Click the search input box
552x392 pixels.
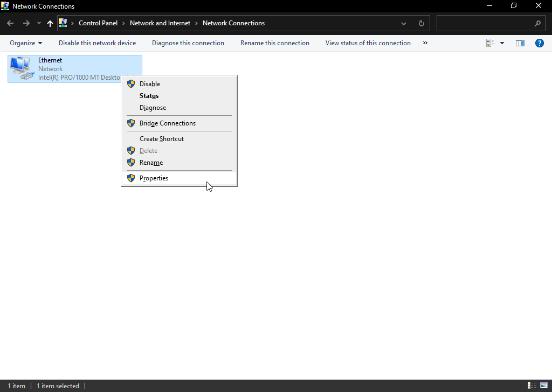coord(485,23)
